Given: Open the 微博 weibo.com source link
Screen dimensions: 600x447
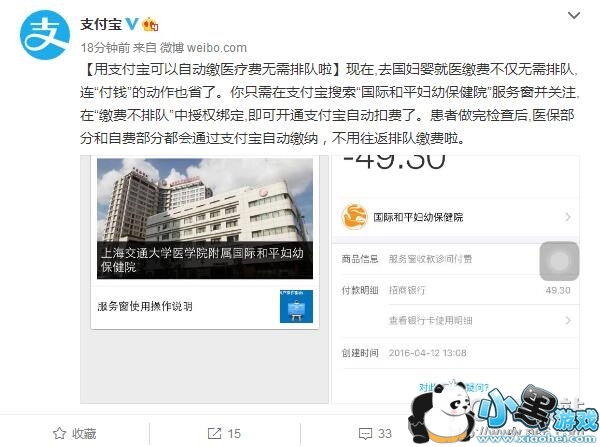Looking at the screenshot, I should pyautogui.click(x=203, y=48).
